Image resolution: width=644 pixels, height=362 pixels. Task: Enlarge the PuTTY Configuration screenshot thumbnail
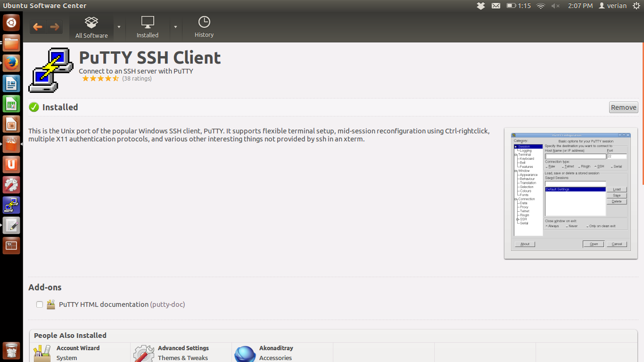571,193
